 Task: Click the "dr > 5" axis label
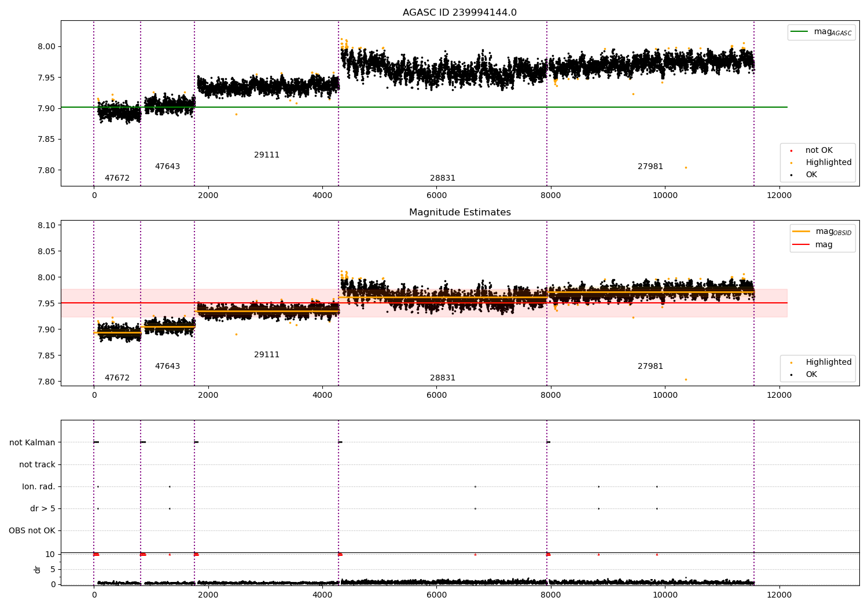(x=43, y=509)
